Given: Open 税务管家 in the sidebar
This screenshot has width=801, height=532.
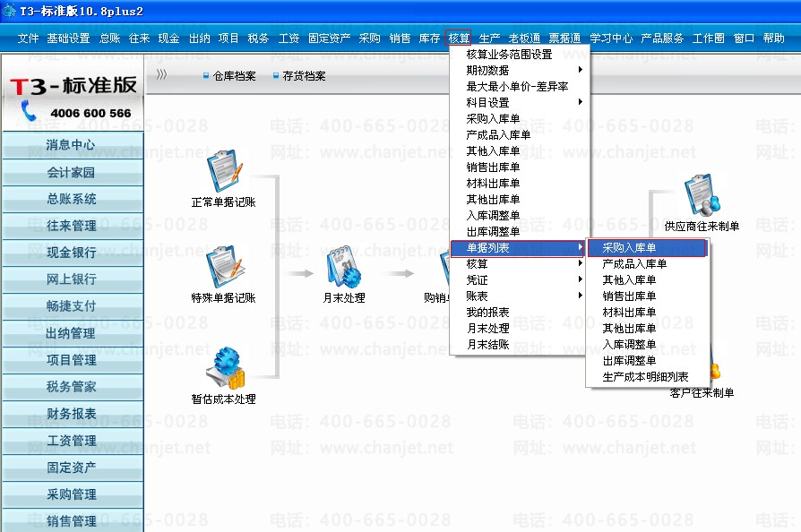Looking at the screenshot, I should (x=73, y=387).
